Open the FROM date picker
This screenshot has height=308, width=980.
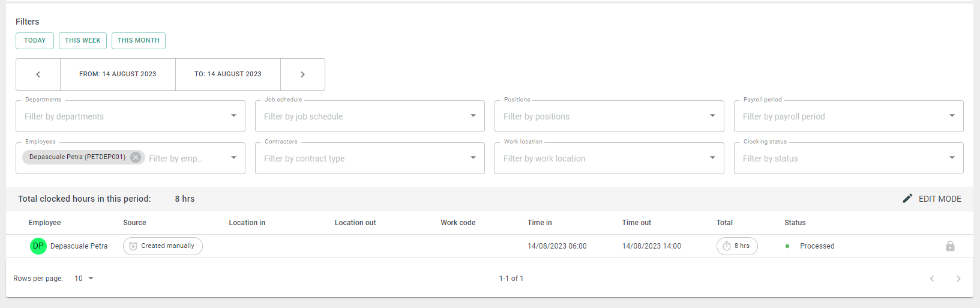[118, 74]
